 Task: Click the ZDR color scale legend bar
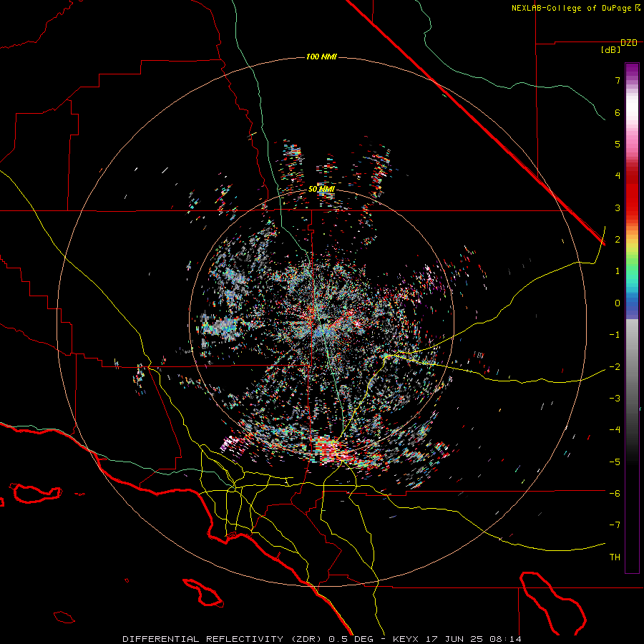click(632, 318)
